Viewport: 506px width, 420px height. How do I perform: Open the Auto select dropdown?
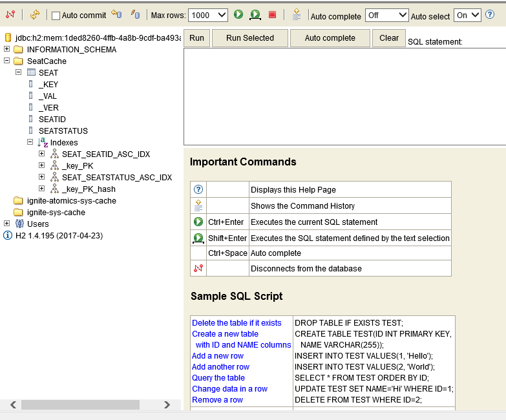[467, 15]
